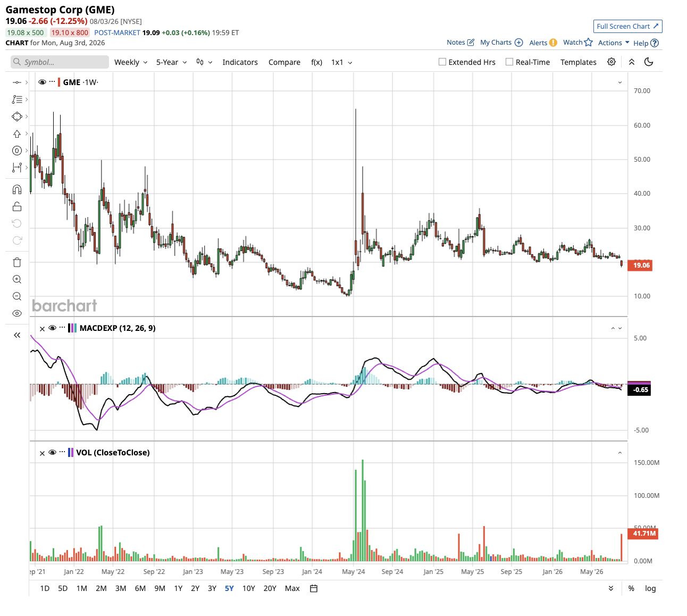The width and height of the screenshot is (687, 616).
Task: Open the custom date range calendar
Action: coord(314,588)
